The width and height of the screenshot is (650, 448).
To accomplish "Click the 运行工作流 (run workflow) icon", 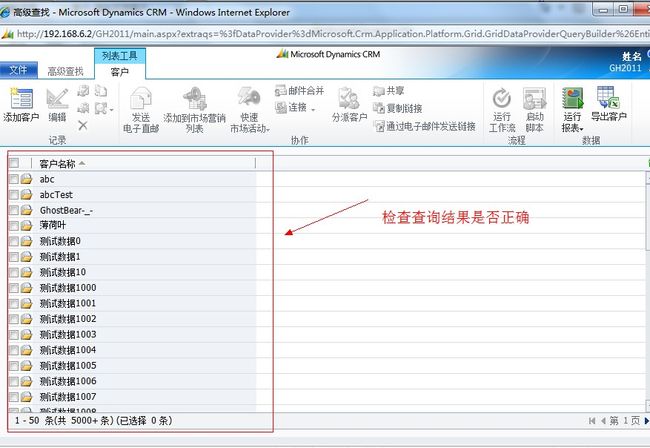I will [x=502, y=98].
